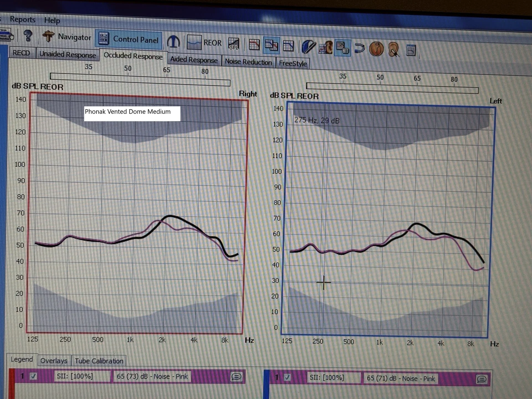Click the Right ear input level slider bar
The height and width of the screenshot is (399, 532).
(x=140, y=79)
